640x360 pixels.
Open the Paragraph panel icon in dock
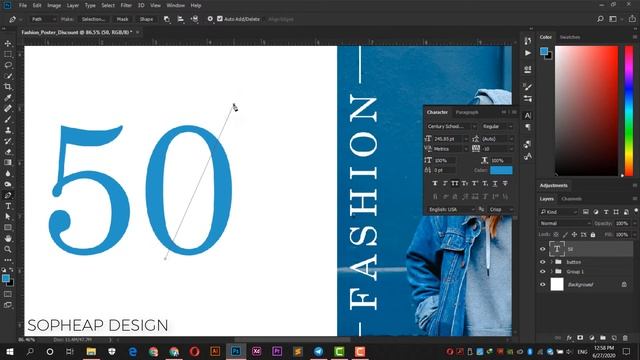click(528, 127)
